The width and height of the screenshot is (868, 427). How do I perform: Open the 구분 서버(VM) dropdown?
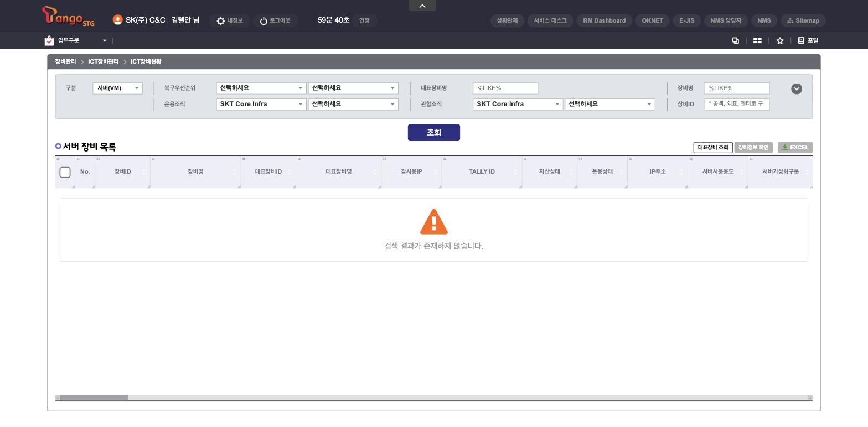coord(117,88)
